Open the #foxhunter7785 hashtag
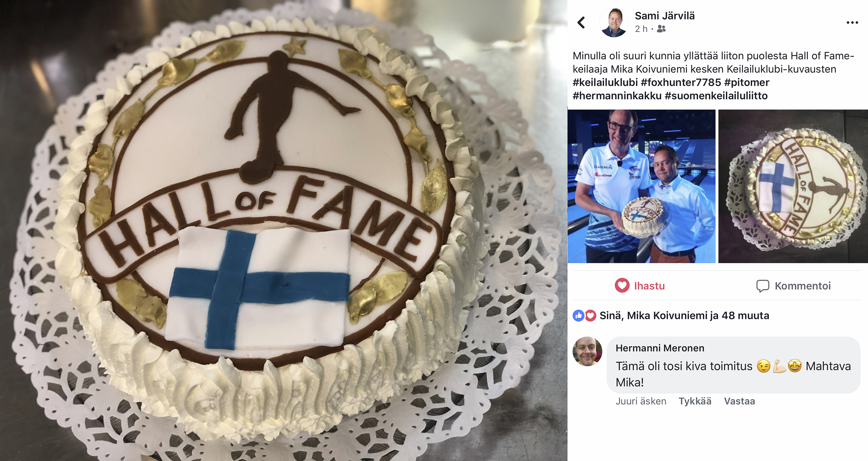Viewport: 868px width, 461px height. point(681,82)
